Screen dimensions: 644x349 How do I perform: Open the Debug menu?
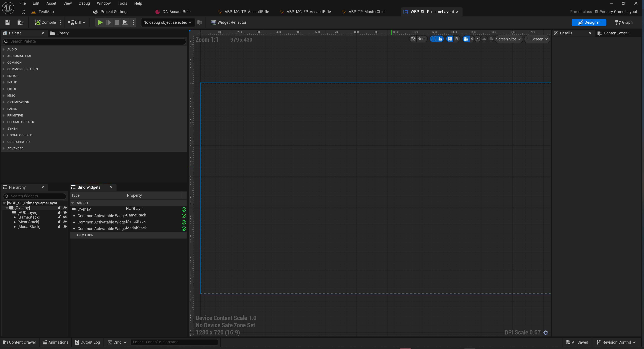84,3
